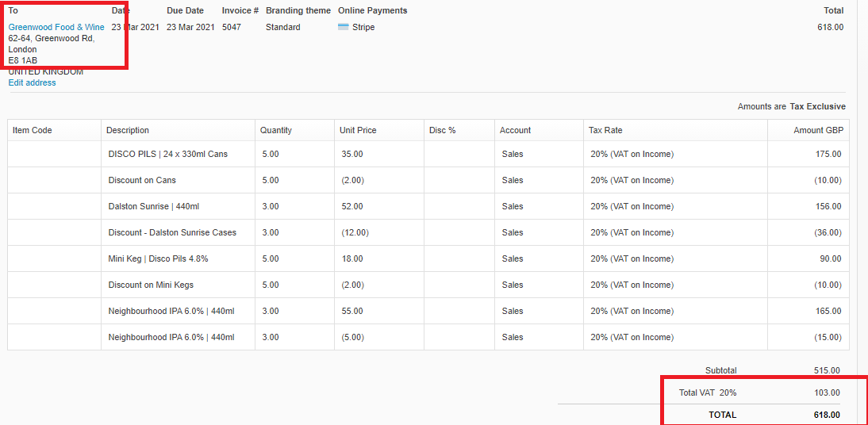Click unit price 35.00 for DISCO PILS
The width and height of the screenshot is (868, 425).
coord(352,155)
